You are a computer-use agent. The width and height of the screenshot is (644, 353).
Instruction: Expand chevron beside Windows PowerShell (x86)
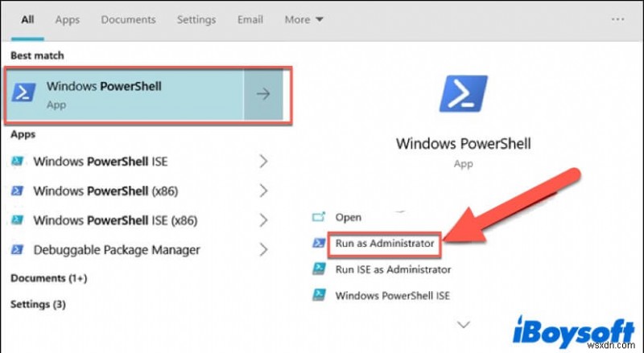point(264,191)
